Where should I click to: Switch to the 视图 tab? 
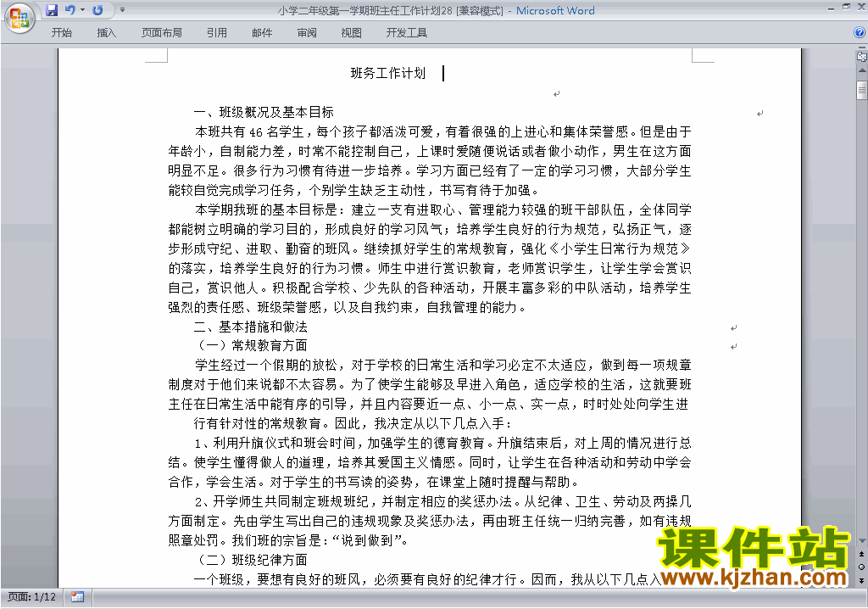[x=351, y=33]
